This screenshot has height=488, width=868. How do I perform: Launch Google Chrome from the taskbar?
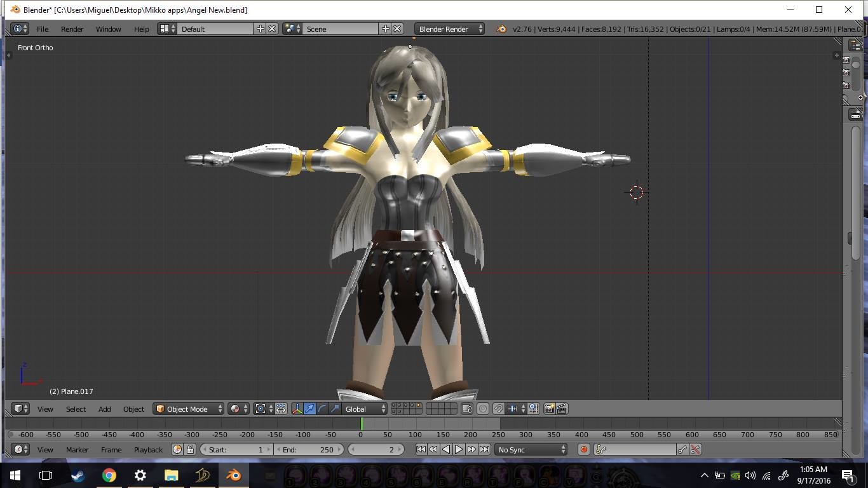[109, 475]
